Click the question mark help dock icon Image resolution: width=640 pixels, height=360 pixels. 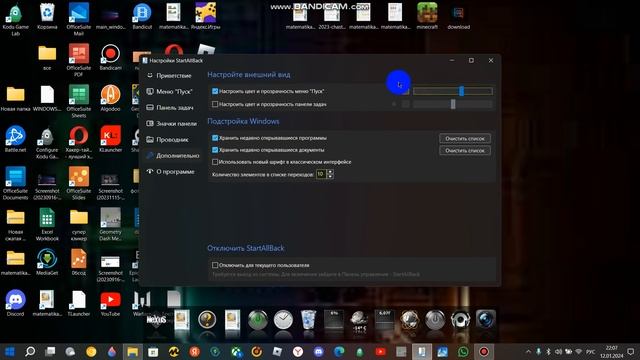pos(207,320)
